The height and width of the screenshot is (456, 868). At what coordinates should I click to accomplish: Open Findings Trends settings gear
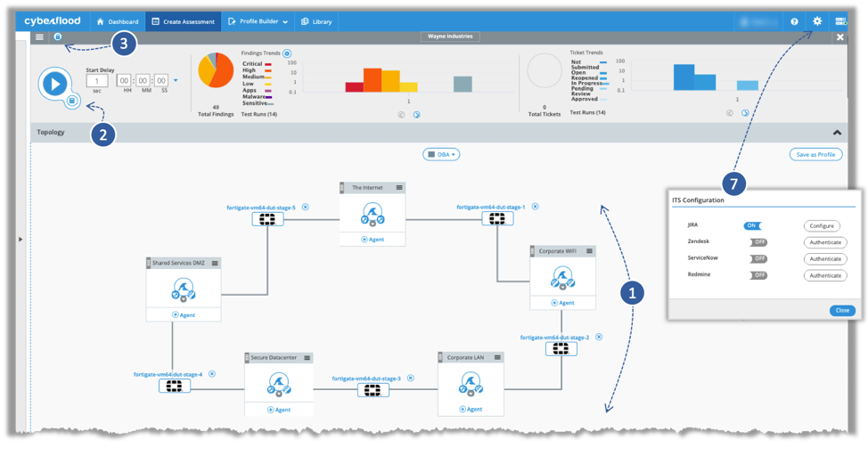coord(287,53)
